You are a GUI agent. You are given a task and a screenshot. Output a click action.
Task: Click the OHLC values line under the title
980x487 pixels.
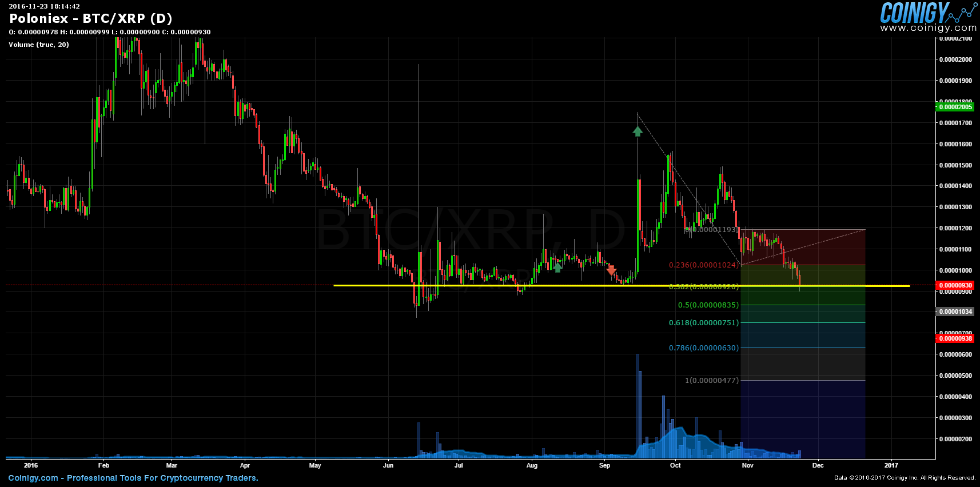point(110,32)
